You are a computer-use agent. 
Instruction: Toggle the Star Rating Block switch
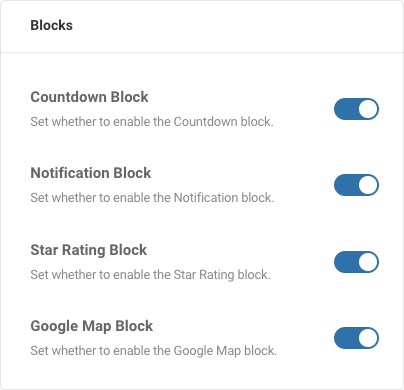point(356,262)
